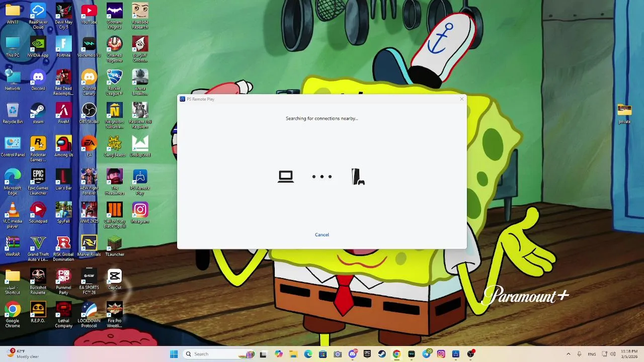Image resolution: width=644 pixels, height=362 pixels.
Task: Click the taskbar Search box
Action: tap(219, 354)
